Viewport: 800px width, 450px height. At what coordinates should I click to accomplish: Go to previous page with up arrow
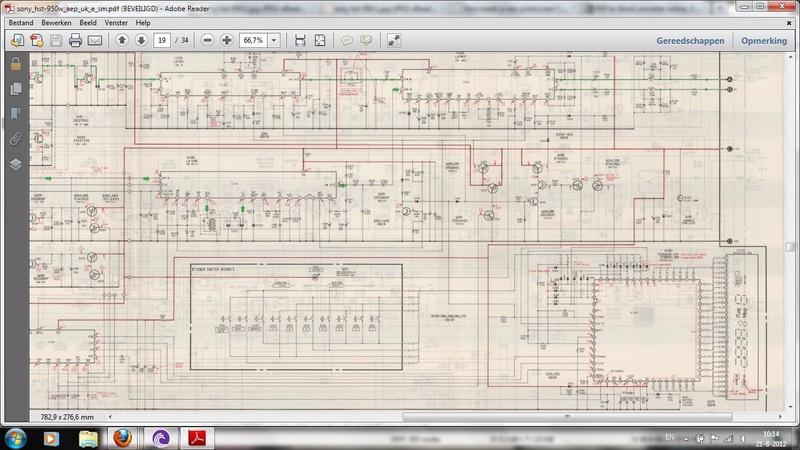[122, 41]
